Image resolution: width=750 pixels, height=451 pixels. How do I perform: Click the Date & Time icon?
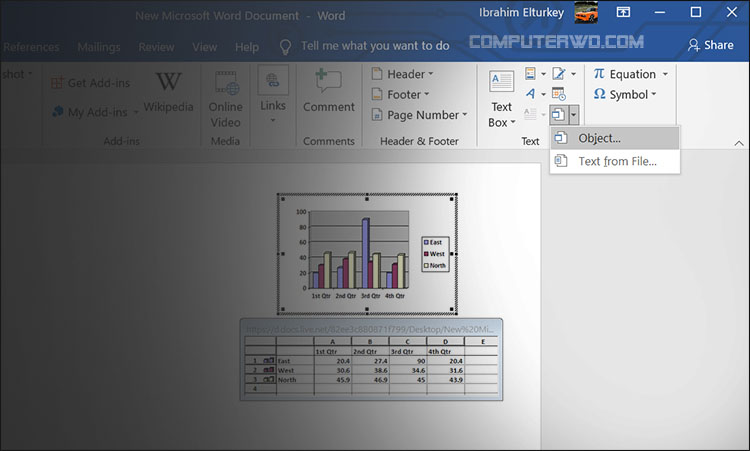pyautogui.click(x=559, y=94)
